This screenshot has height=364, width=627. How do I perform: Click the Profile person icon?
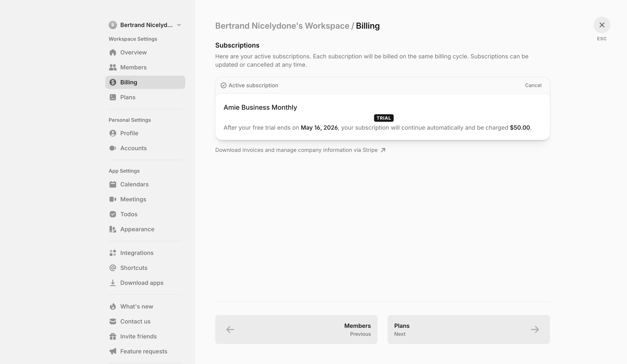coord(113,133)
